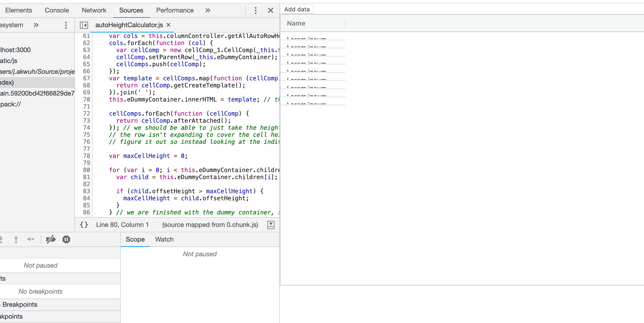Screen dimensions: 644x323
Task: Expand the Breakpoints section header
Action: [x=20, y=305]
